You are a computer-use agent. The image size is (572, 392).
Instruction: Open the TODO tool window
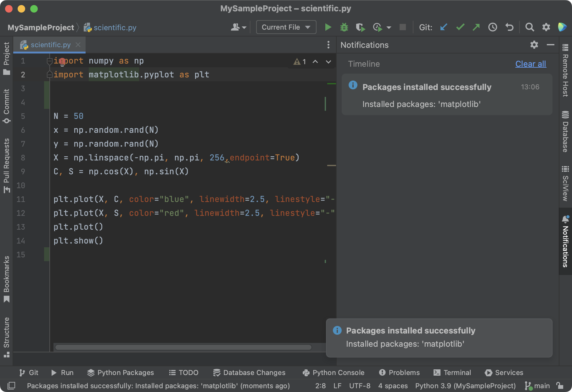coord(183,372)
